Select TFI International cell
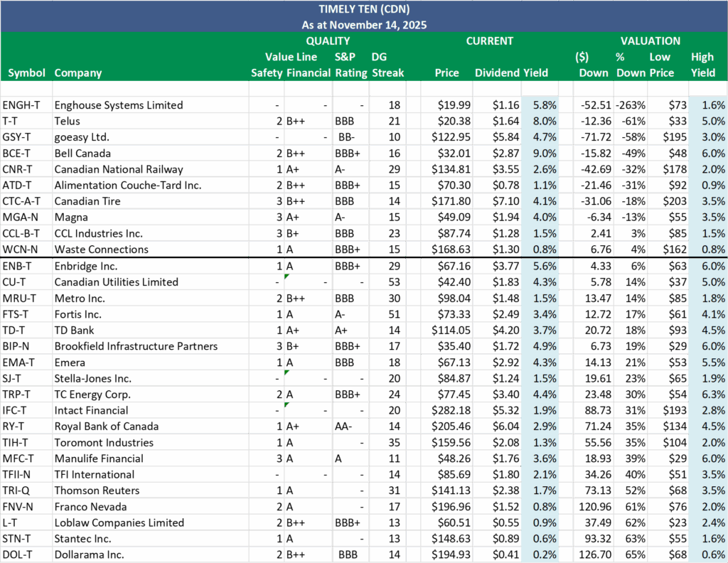Viewport: 728px width, 563px height. point(151,474)
